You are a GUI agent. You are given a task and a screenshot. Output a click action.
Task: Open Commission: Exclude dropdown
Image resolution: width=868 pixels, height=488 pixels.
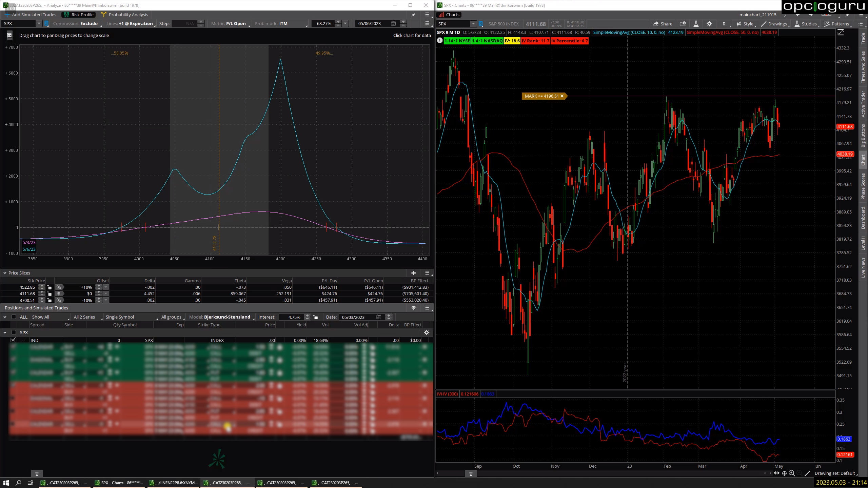[77, 23]
